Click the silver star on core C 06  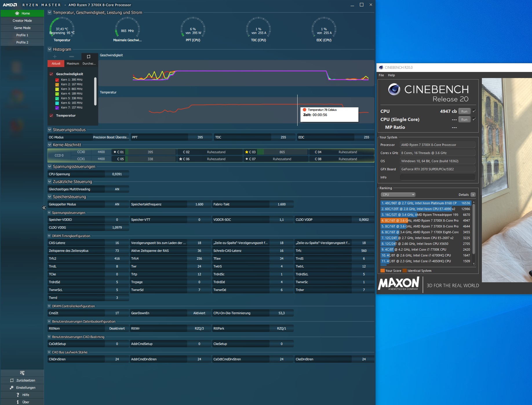[x=181, y=159]
